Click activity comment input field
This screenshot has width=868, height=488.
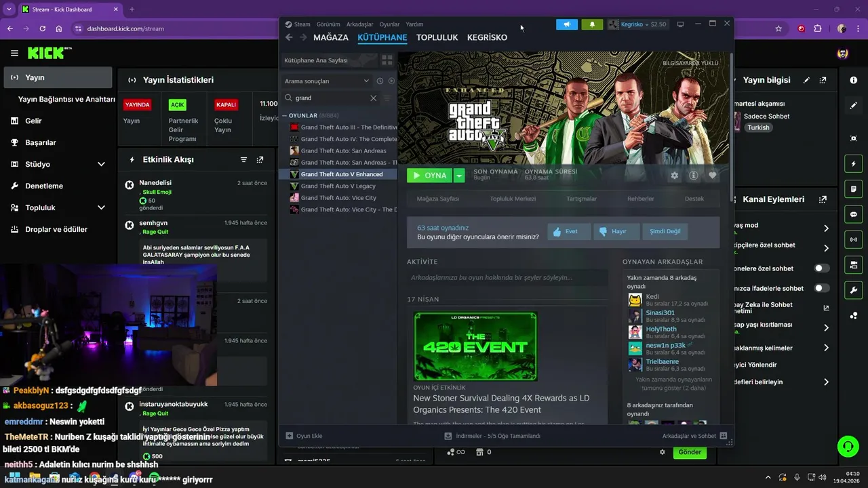pos(507,277)
